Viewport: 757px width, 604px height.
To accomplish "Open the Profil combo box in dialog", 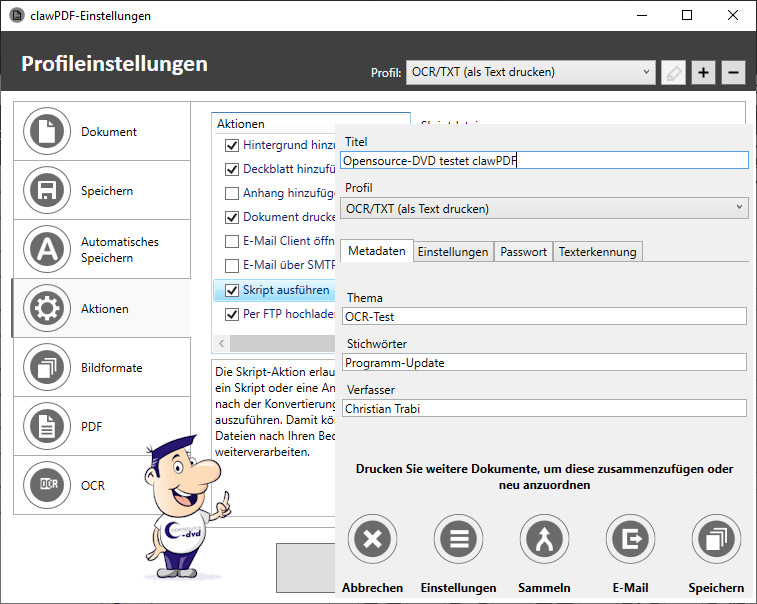I will pyautogui.click(x=544, y=209).
